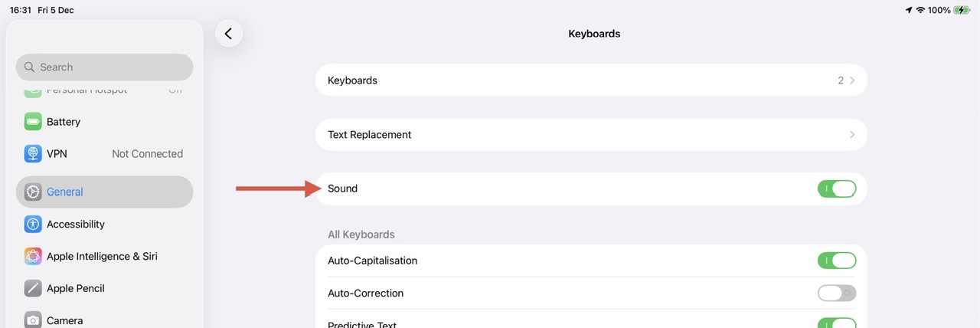Viewport: 980px width, 328px height.
Task: Click the Camera icon in sidebar
Action: tap(33, 320)
